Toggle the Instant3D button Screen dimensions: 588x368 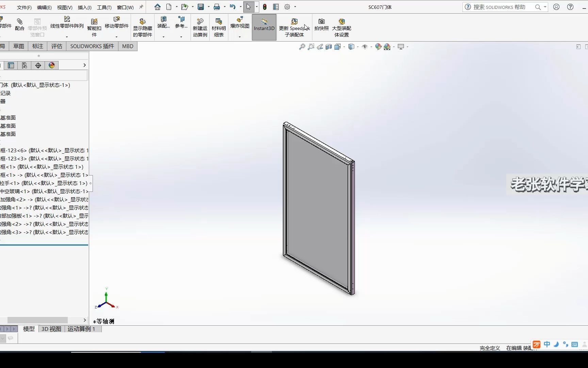(264, 27)
